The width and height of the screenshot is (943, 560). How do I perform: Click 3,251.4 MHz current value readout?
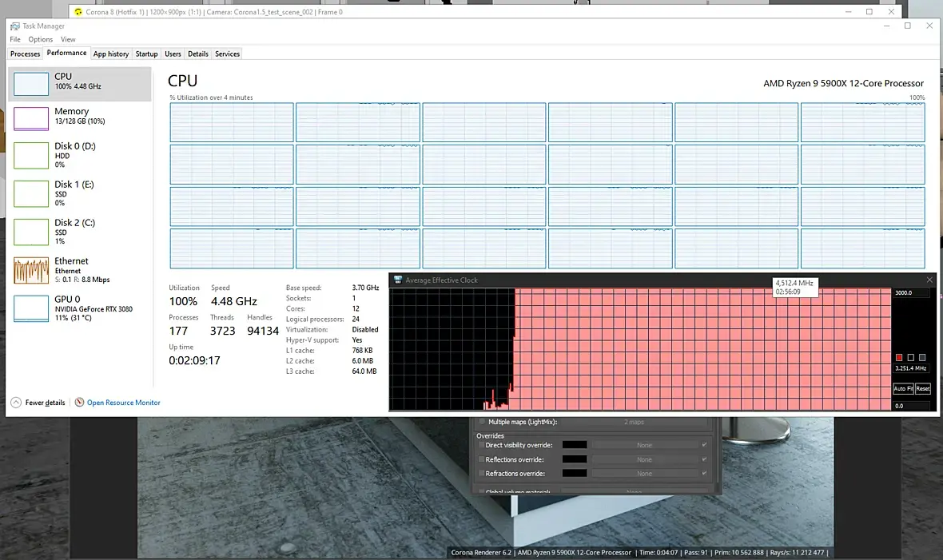pyautogui.click(x=910, y=368)
